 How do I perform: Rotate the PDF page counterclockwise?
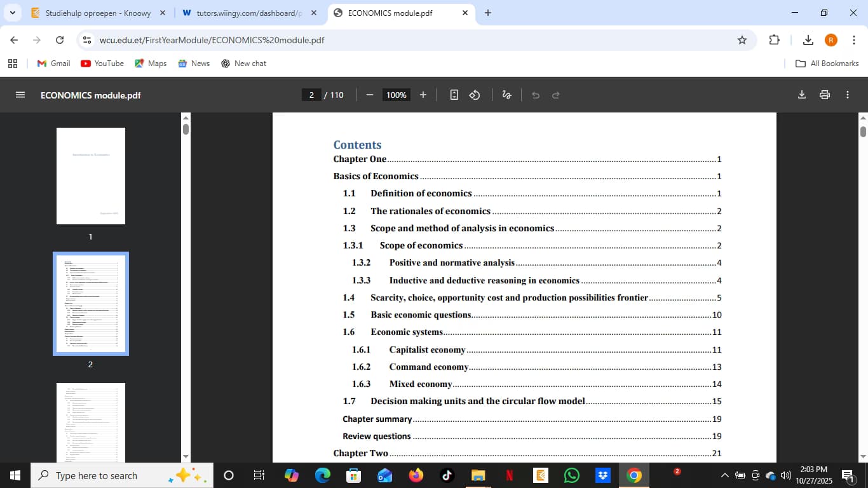[x=473, y=95]
